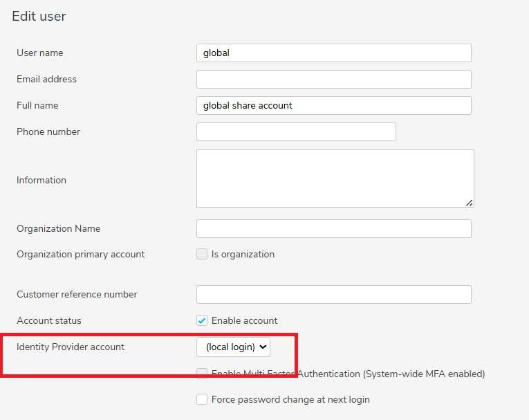Click the "Identity Provider account" label
This screenshot has height=420, width=529.
pyautogui.click(x=71, y=347)
